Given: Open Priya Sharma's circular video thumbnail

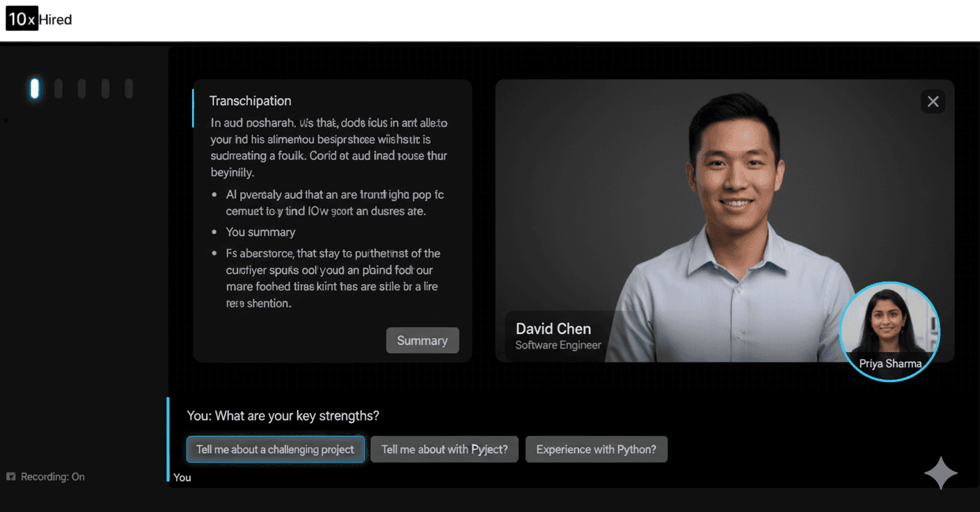Looking at the screenshot, I should click(x=890, y=331).
